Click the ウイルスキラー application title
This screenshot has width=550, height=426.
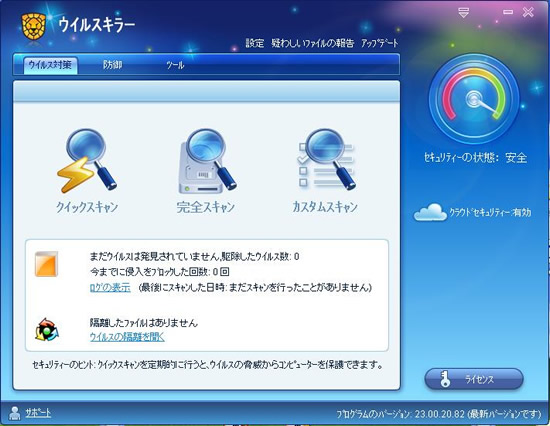(97, 25)
